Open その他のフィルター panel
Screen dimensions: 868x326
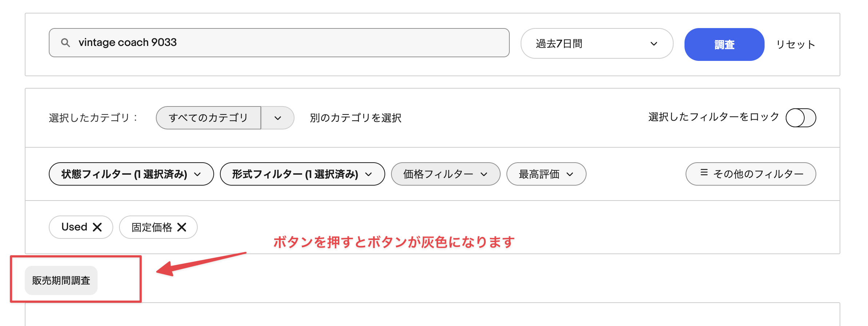click(x=751, y=174)
